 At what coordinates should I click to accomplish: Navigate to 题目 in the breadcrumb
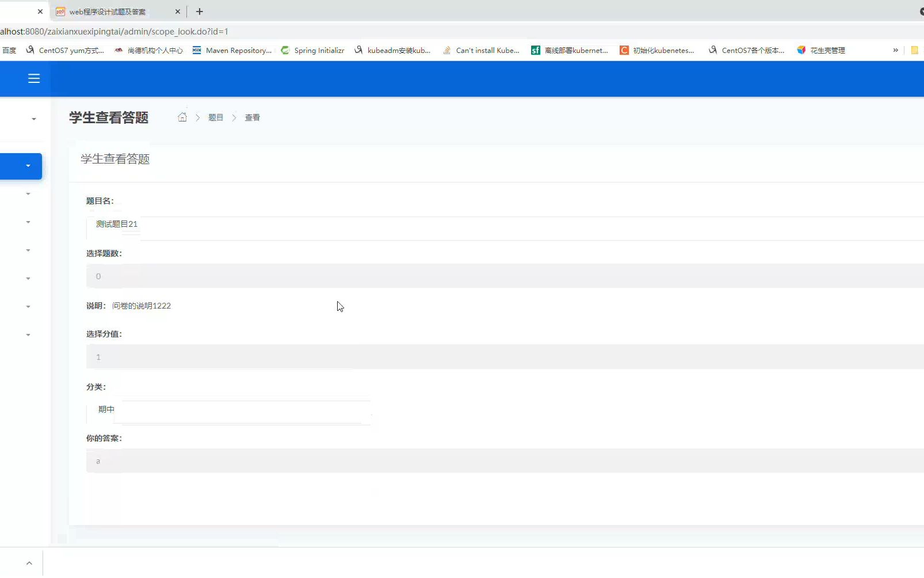(216, 117)
